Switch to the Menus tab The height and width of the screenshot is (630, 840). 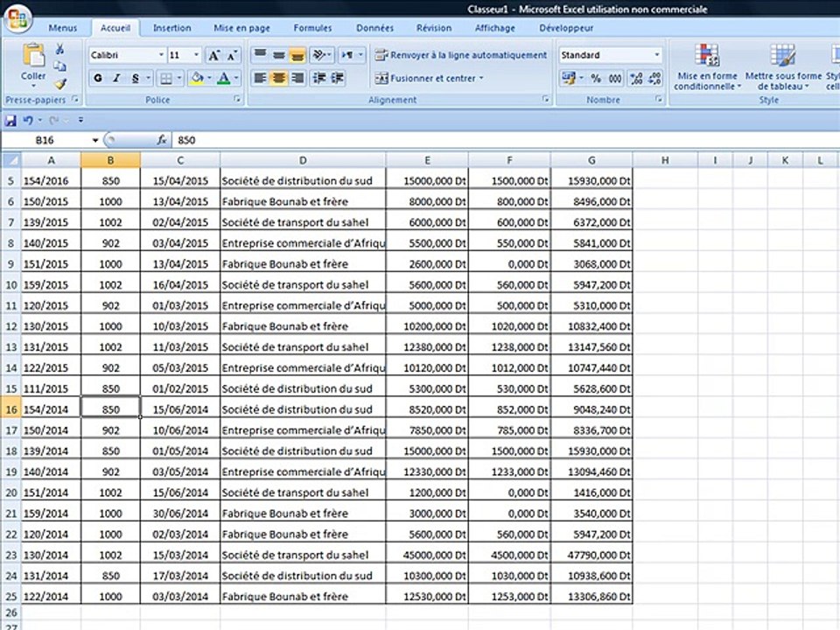(63, 28)
